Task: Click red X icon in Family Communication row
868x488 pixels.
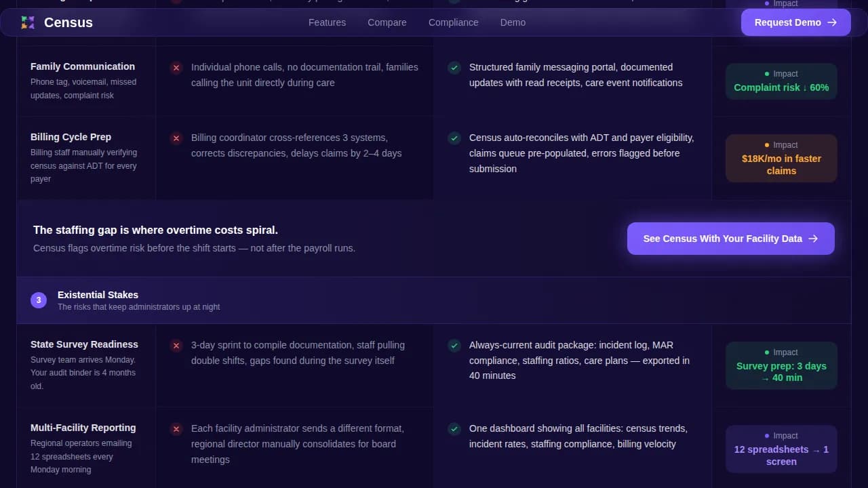Action: (176, 68)
